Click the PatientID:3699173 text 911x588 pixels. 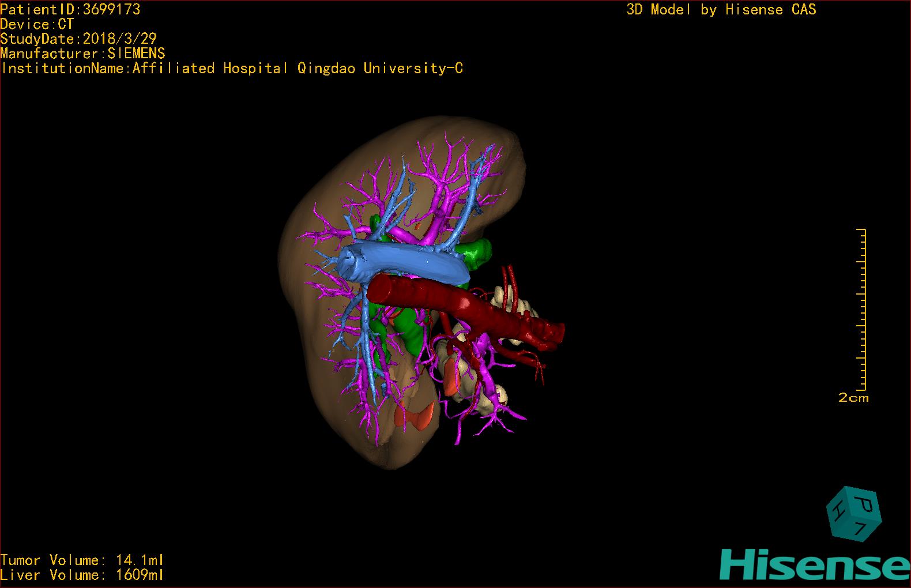pyautogui.click(x=70, y=9)
